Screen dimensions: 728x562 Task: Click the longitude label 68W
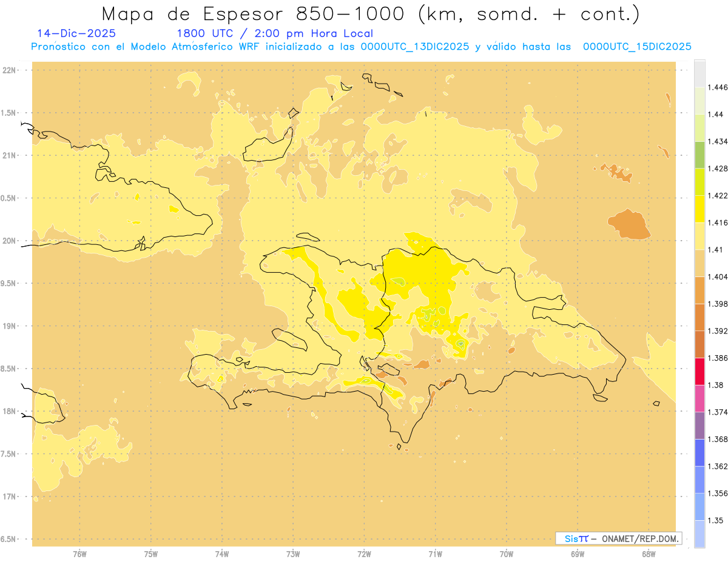[x=649, y=554]
